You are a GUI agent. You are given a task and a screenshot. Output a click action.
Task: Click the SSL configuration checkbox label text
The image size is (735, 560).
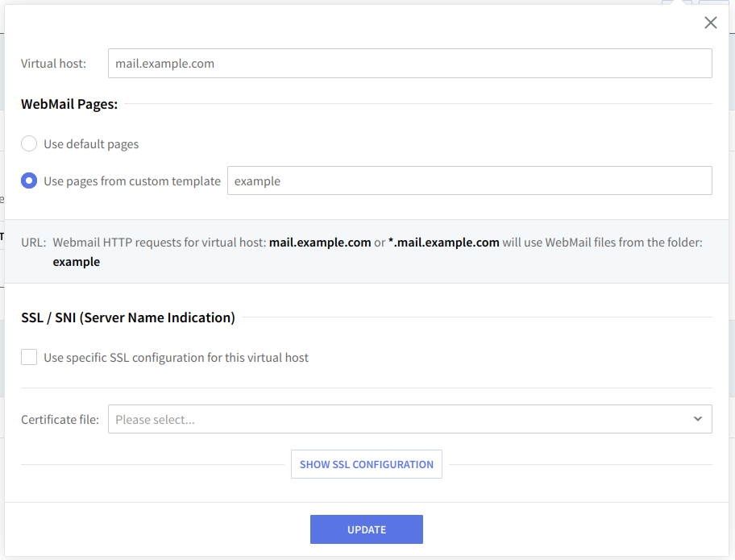[176, 358]
